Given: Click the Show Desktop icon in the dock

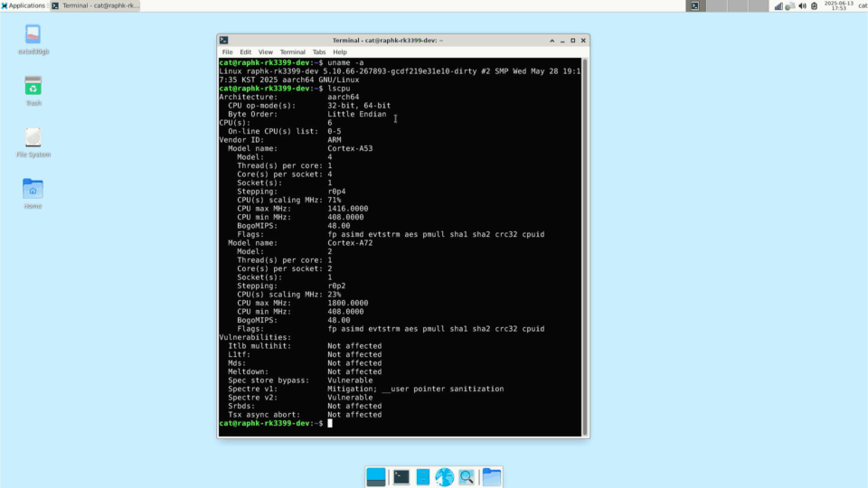Looking at the screenshot, I should (x=376, y=477).
